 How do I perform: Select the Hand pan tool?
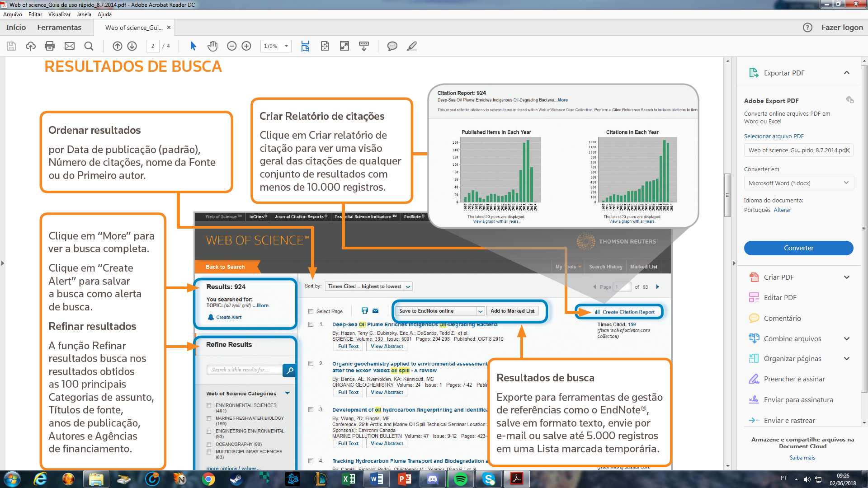pos(212,46)
